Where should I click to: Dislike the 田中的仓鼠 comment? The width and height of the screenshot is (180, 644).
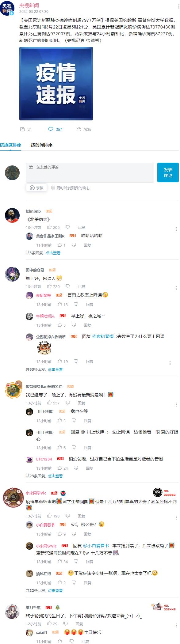(68, 286)
